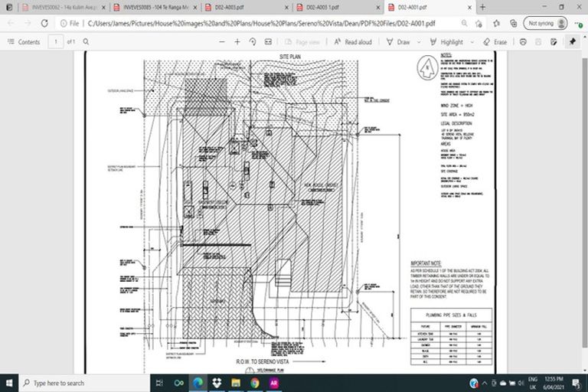Open Dropbox from the taskbar

pyautogui.click(x=214, y=383)
